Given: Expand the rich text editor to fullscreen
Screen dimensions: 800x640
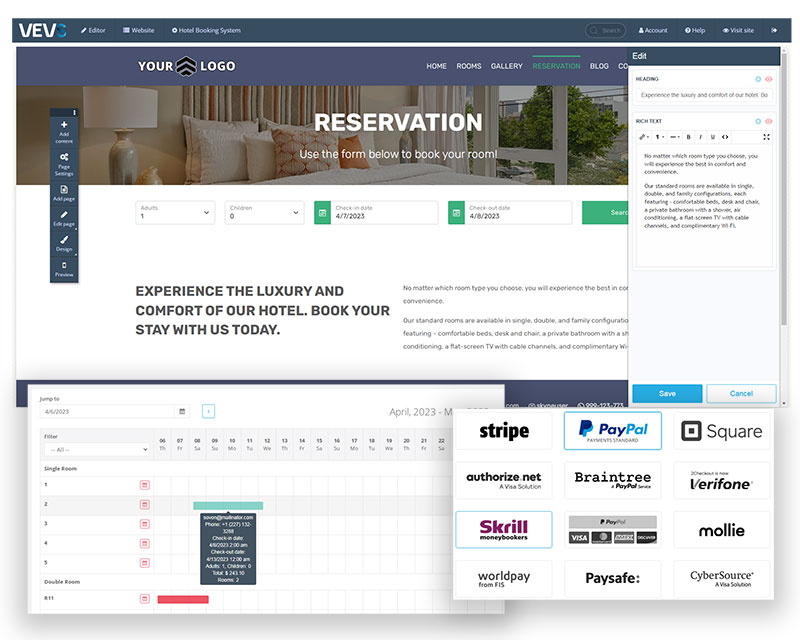Looking at the screenshot, I should (x=766, y=137).
